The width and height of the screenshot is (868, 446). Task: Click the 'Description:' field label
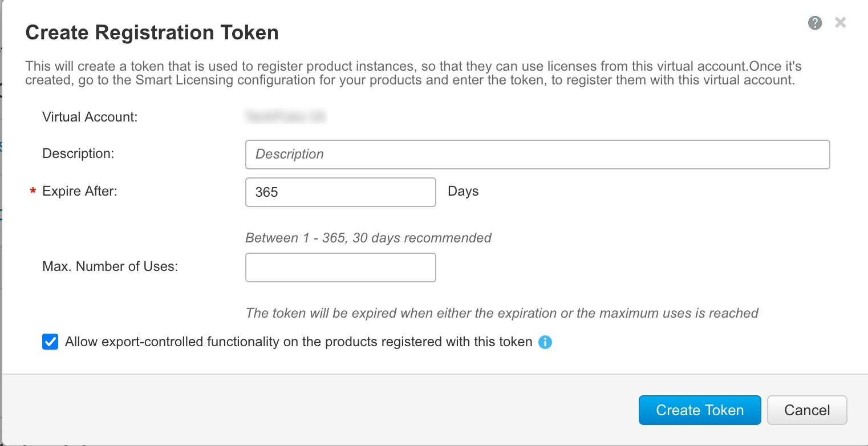coord(78,153)
